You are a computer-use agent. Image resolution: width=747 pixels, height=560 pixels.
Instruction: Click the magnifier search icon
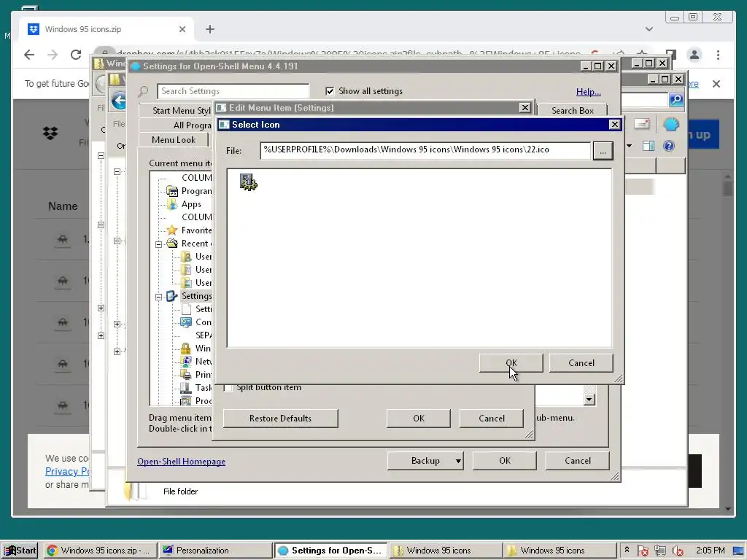(144, 91)
